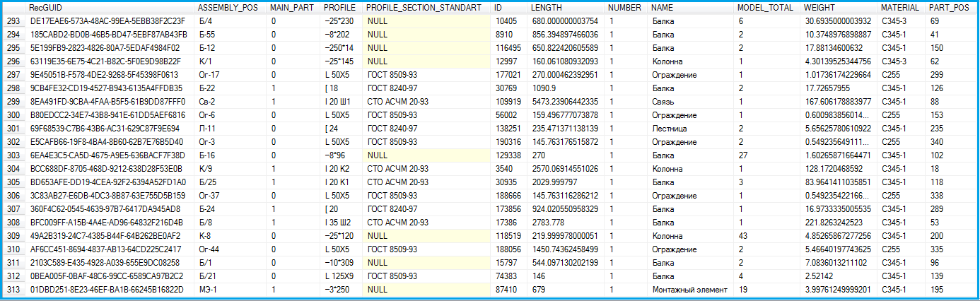
Task: Click the MODEL_TOTAL column header
Action: [767, 8]
